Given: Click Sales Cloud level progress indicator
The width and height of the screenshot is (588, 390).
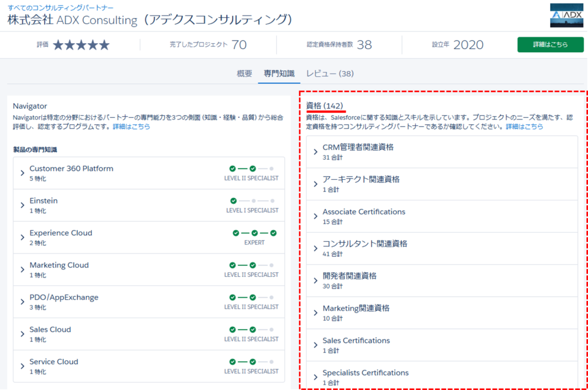Looking at the screenshot, I should (252, 330).
